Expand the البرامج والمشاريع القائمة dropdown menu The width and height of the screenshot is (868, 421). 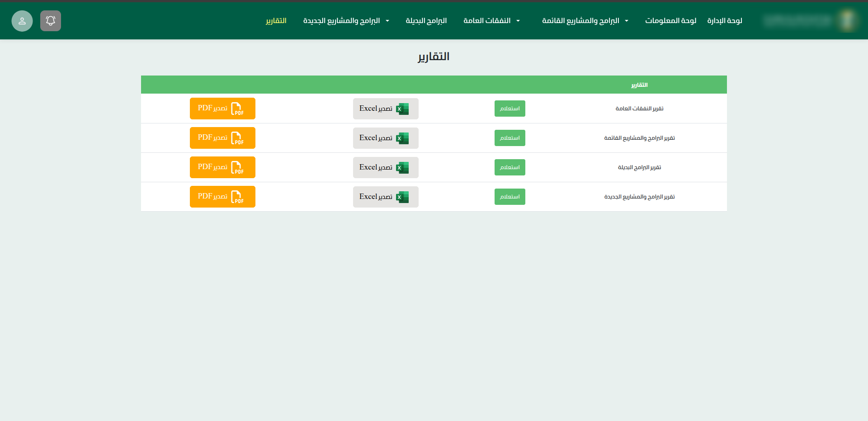[585, 21]
